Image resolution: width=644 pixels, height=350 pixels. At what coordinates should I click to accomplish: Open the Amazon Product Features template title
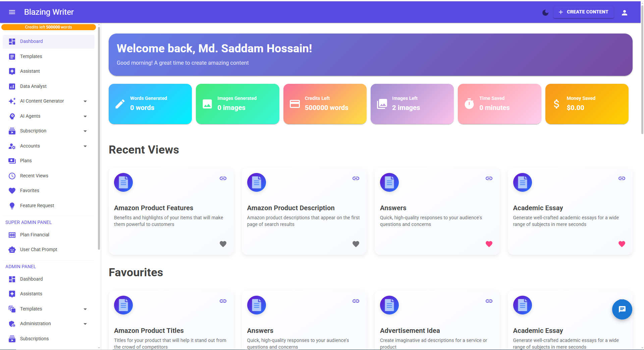point(154,208)
